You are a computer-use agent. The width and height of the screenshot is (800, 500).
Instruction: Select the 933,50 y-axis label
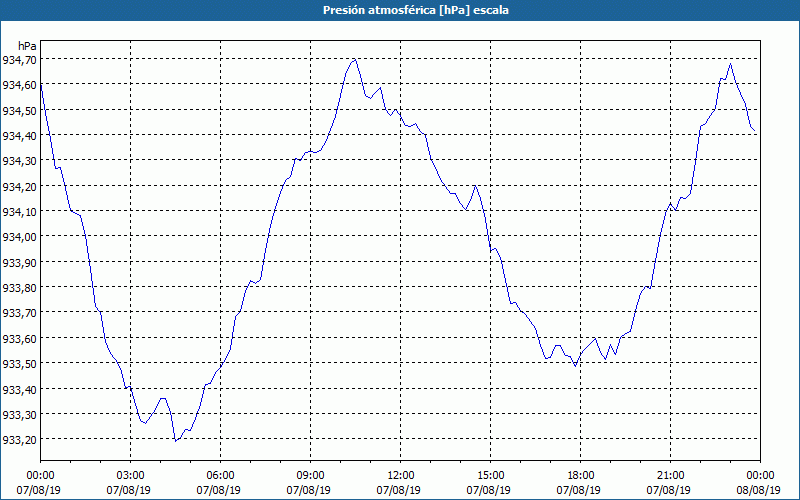coord(19,364)
